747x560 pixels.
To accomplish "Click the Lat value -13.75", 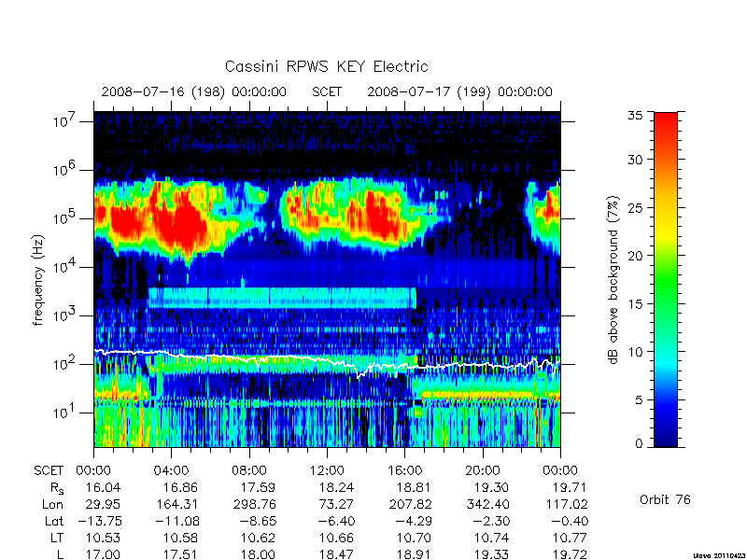I will click(x=100, y=521).
